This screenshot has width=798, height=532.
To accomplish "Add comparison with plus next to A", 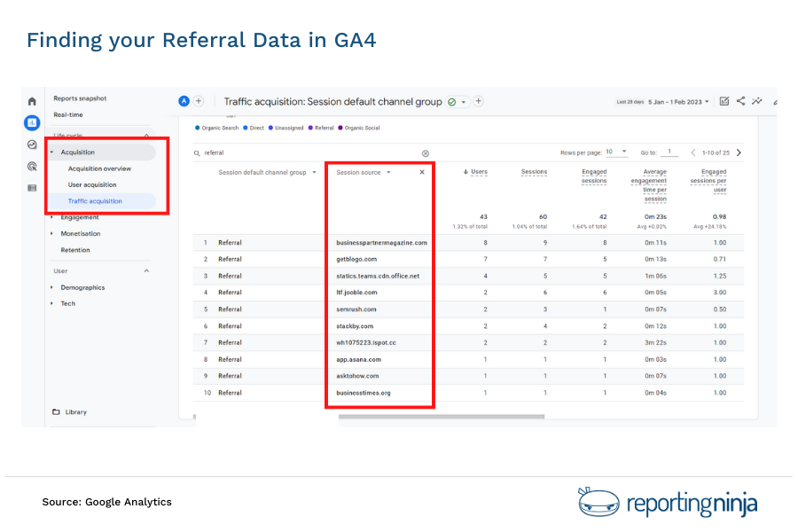I will (199, 101).
